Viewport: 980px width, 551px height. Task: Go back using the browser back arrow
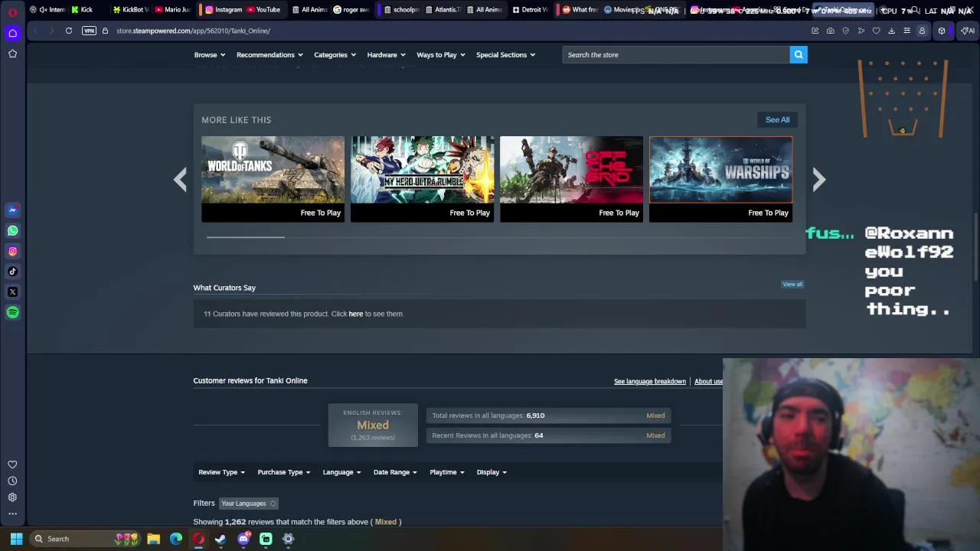point(35,31)
